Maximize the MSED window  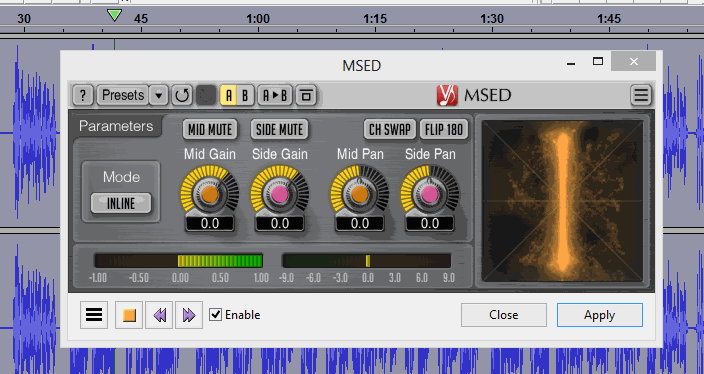(x=598, y=61)
